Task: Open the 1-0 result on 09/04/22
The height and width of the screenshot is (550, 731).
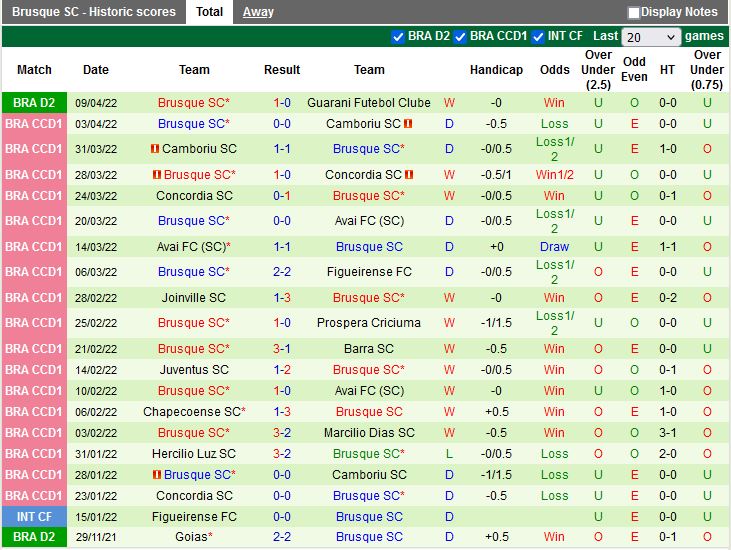Action: (x=282, y=103)
